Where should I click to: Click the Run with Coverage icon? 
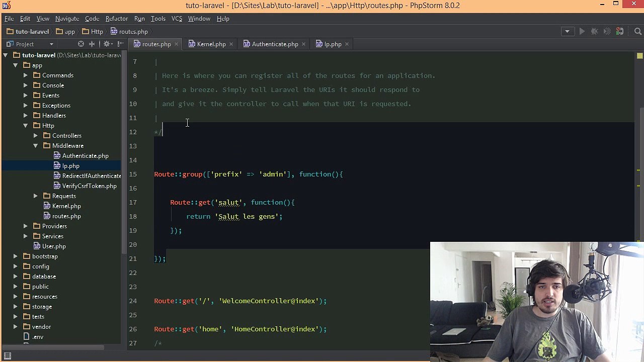pos(607,31)
